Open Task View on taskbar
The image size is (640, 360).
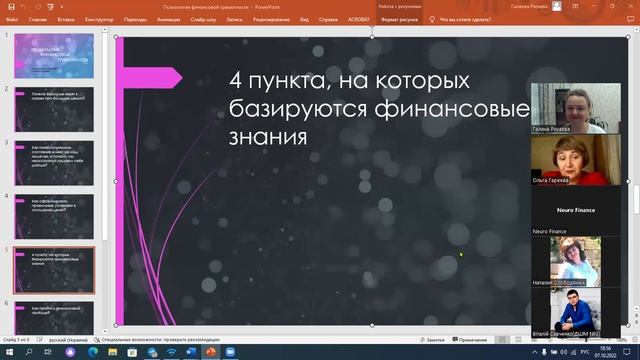[48, 352]
